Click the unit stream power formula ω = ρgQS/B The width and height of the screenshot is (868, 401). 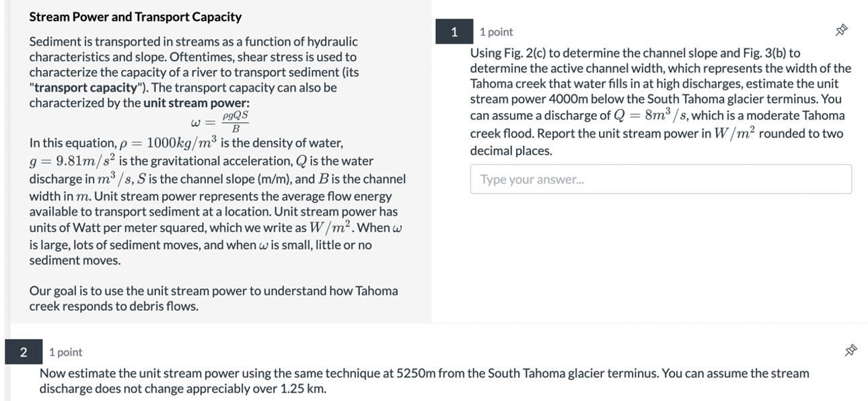[221, 122]
